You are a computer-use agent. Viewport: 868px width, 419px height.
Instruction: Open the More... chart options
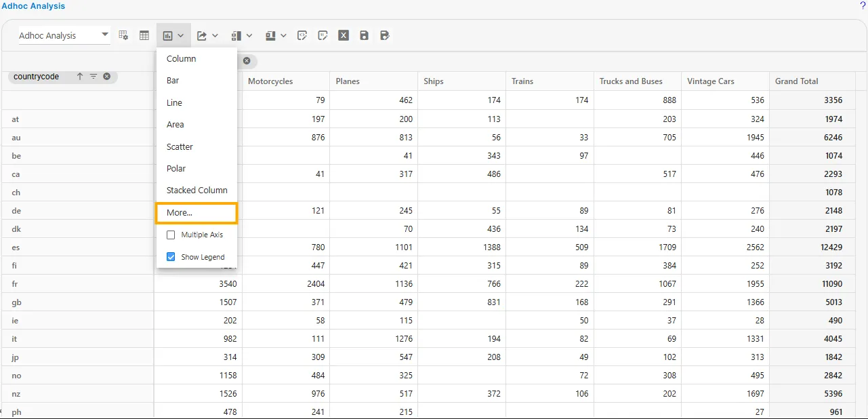(x=180, y=212)
